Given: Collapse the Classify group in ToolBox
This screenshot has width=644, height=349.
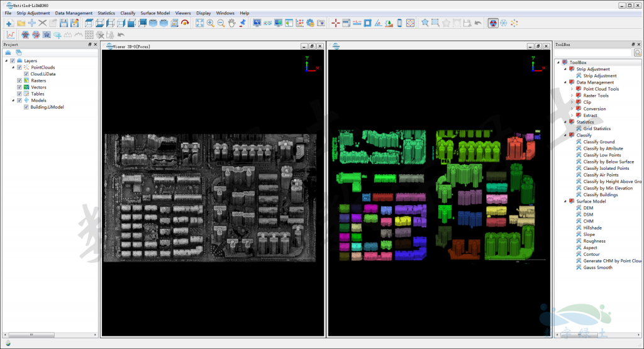Looking at the screenshot, I should click(565, 135).
